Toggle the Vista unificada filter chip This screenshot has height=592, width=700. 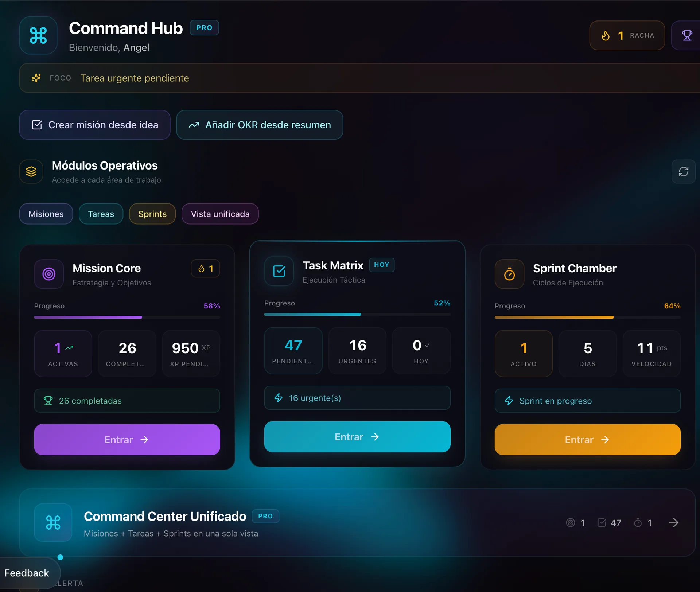(x=220, y=214)
